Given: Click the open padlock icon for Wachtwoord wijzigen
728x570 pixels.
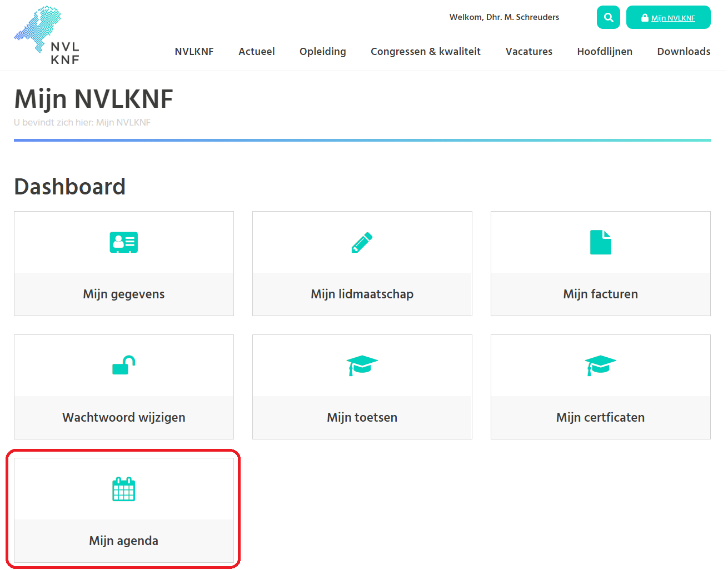Looking at the screenshot, I should click(124, 365).
